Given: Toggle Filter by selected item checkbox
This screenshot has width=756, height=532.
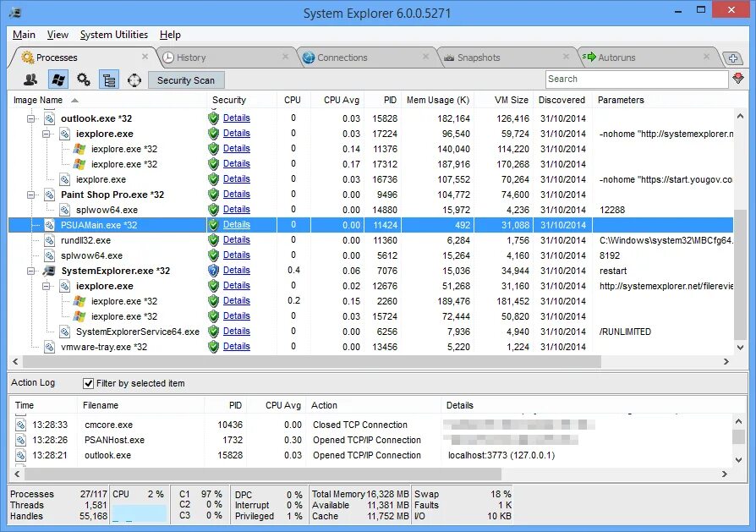Looking at the screenshot, I should click(x=88, y=383).
